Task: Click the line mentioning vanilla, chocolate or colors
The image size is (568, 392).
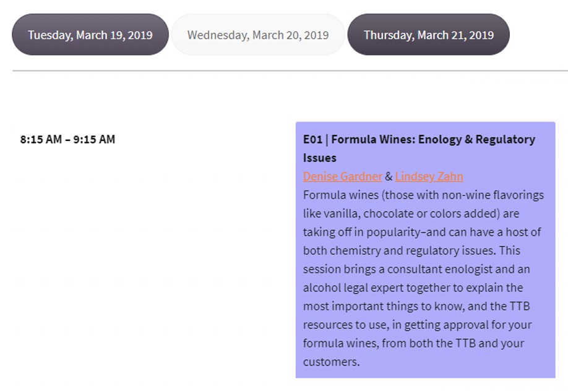Action: (x=411, y=213)
